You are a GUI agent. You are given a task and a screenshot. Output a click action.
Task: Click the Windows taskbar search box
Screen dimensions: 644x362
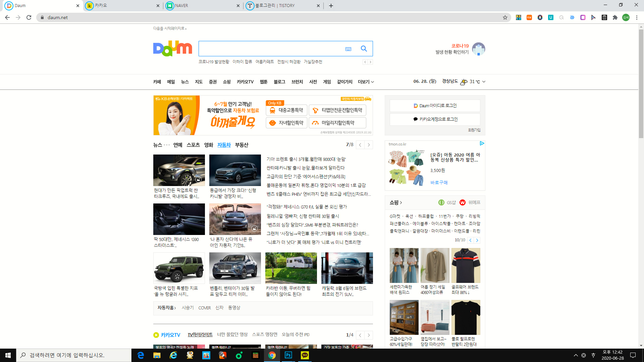coord(74,355)
